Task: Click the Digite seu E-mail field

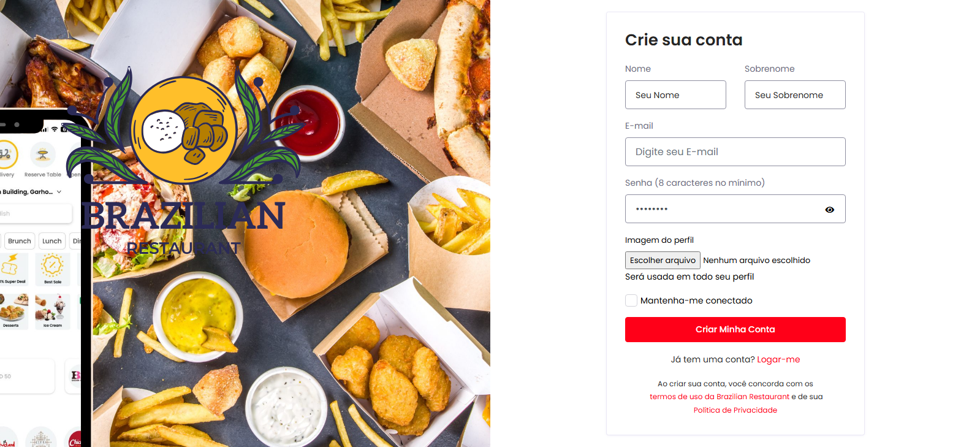Action: [735, 152]
